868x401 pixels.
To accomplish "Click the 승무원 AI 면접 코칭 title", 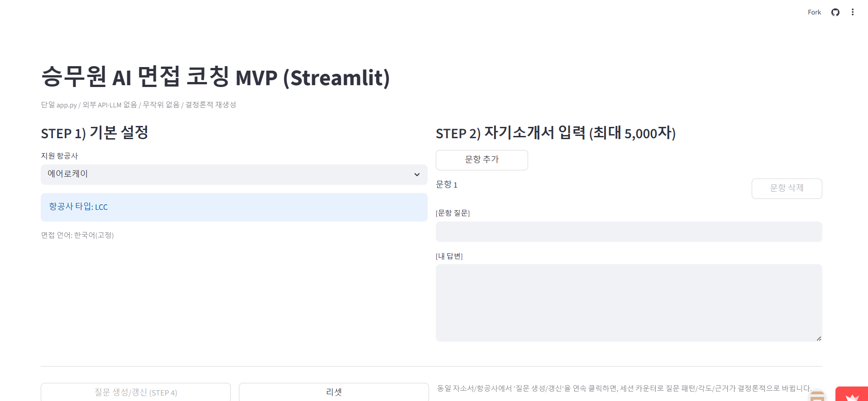I will pyautogui.click(x=215, y=77).
